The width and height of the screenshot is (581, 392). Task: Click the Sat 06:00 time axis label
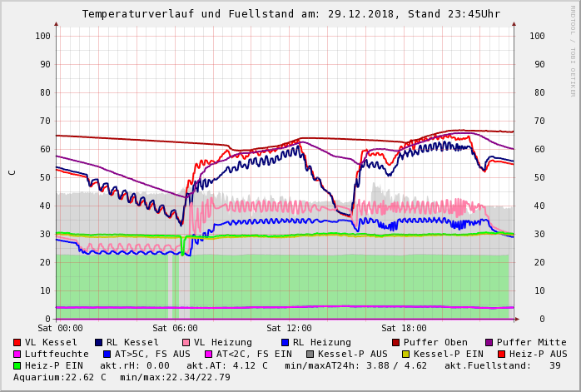(x=175, y=328)
